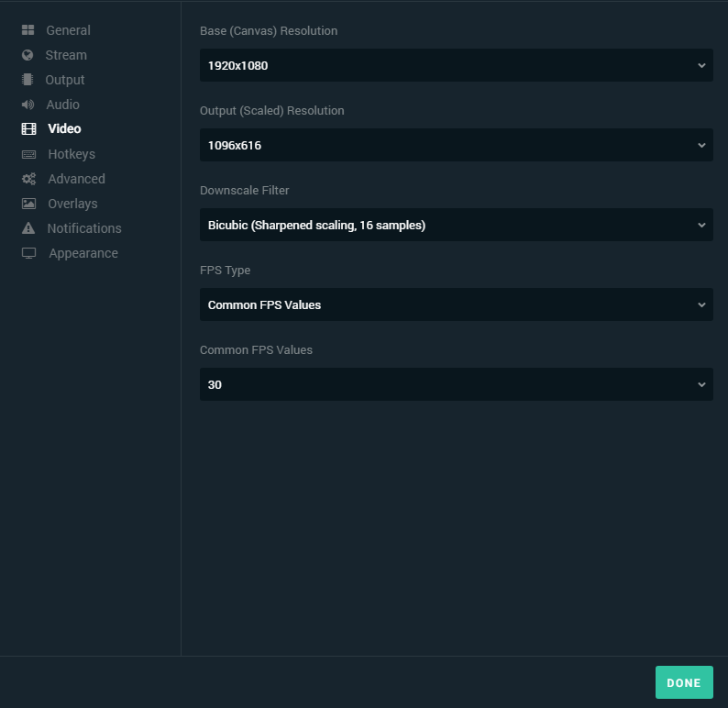Open the Advanced settings section
Viewport: 728px width, 708px height.
pos(77,179)
